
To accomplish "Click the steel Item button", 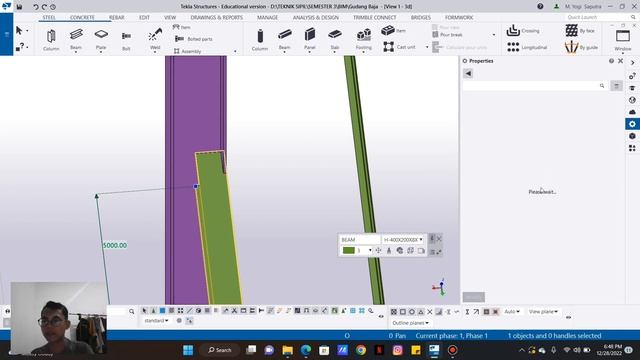I will coord(182,27).
